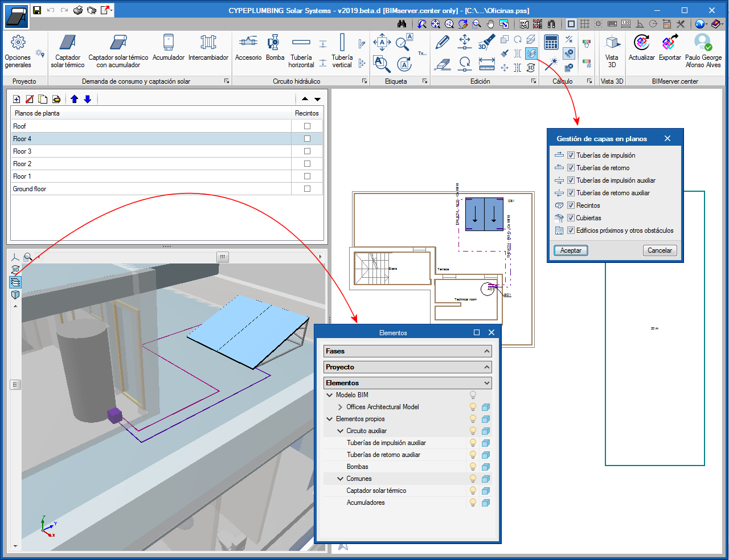This screenshot has width=729, height=560.
Task: Select Tubería vertical tool
Action: pos(342,51)
